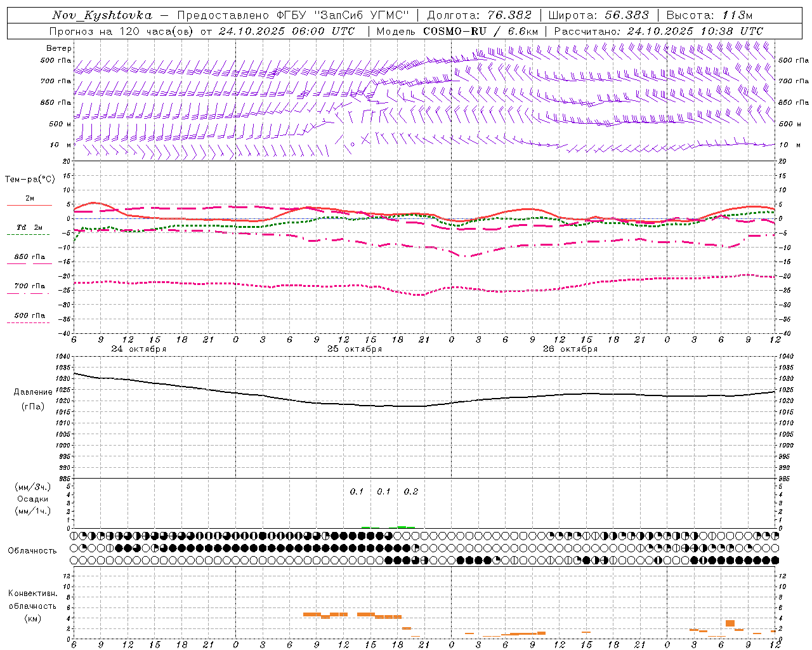The width and height of the screenshot is (812, 650).
Task: Click the "Ветер" wind panel label
Action: (x=59, y=48)
